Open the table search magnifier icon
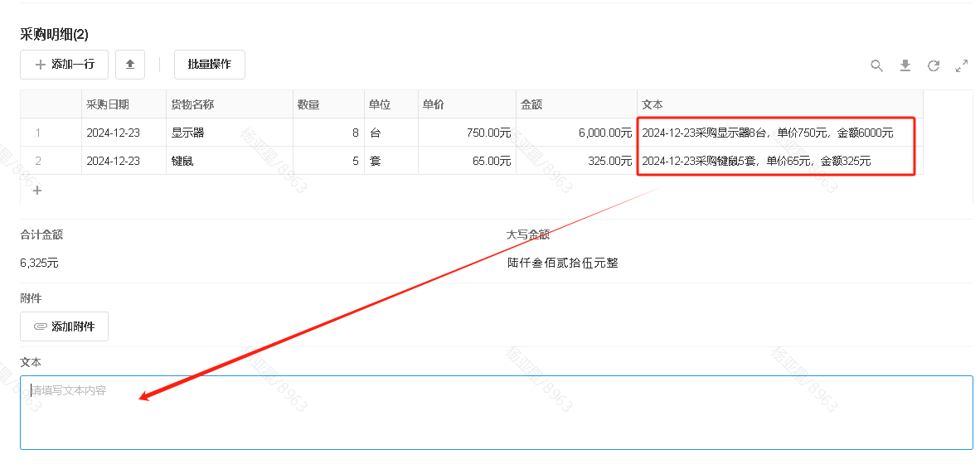Image resolution: width=980 pixels, height=464 pixels. [x=877, y=65]
